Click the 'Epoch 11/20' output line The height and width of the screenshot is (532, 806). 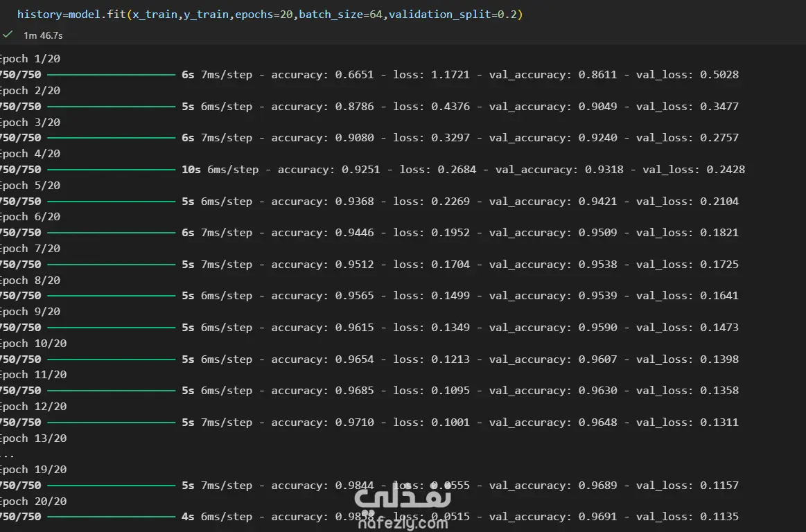point(33,375)
